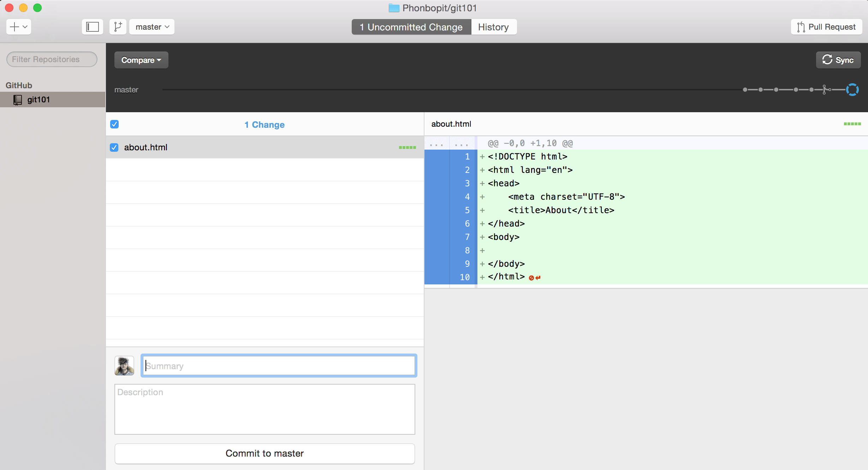Switch to the History tab
This screenshot has height=470, width=868.
pyautogui.click(x=493, y=27)
